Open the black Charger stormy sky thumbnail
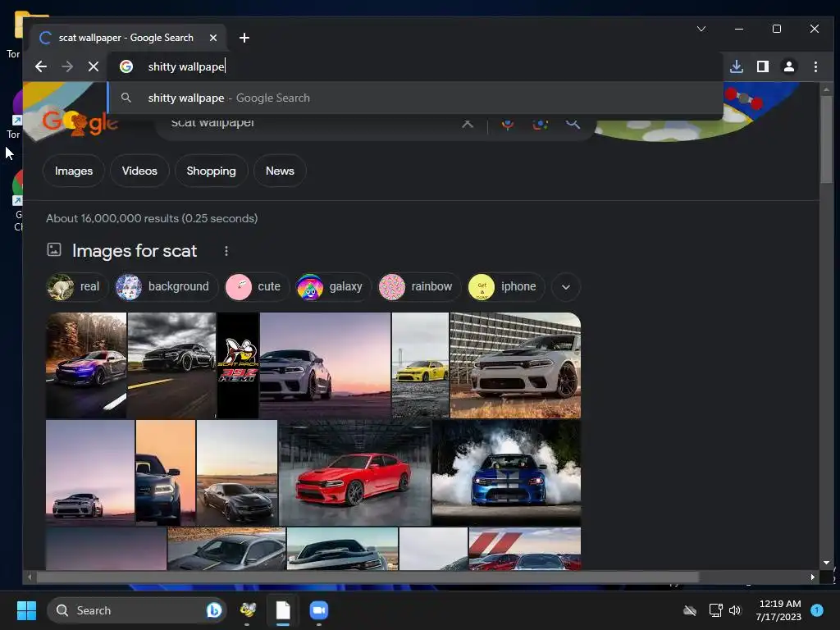Viewport: 840px width, 630px height. [172, 365]
